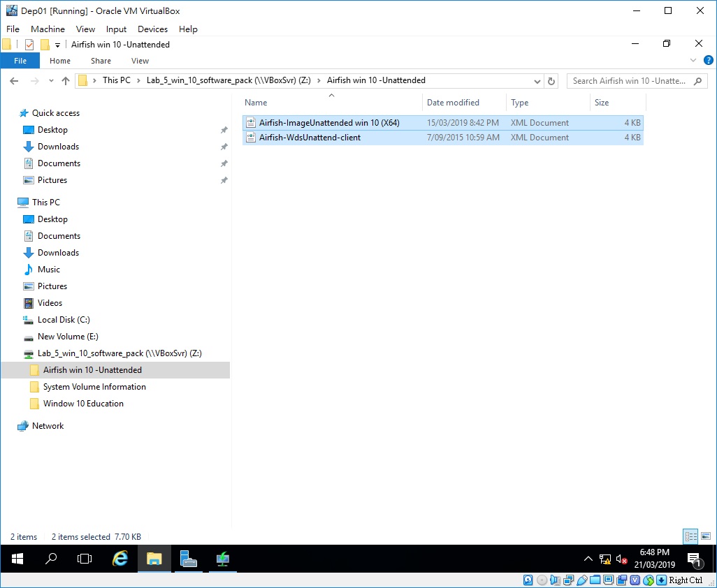Click the VirtualBox optical drive status icon
The height and width of the screenshot is (588, 717).
pos(542,580)
